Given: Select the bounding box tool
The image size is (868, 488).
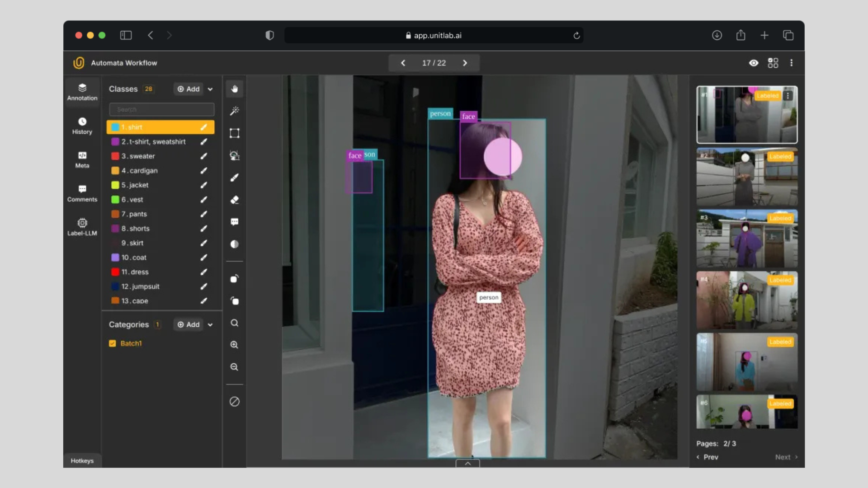Looking at the screenshot, I should pyautogui.click(x=234, y=133).
